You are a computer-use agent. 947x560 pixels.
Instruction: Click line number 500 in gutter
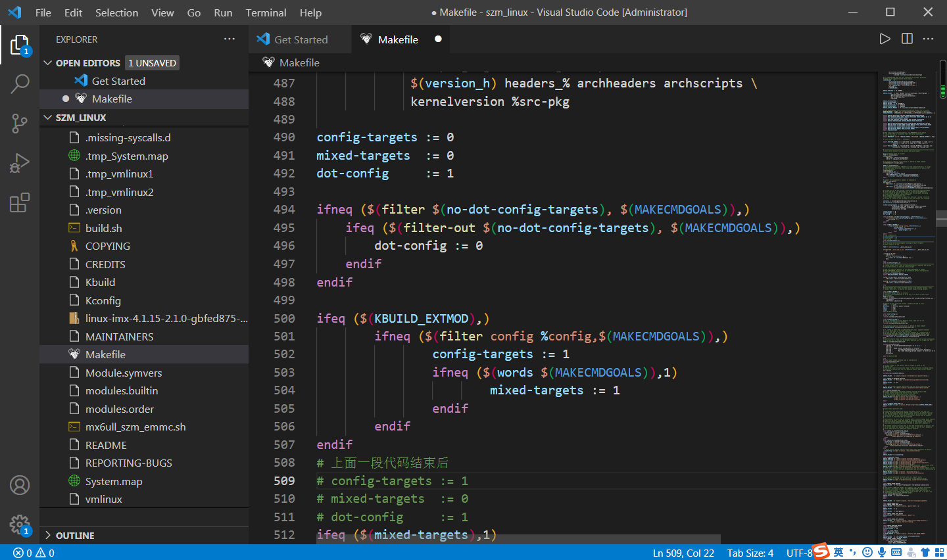(x=284, y=318)
